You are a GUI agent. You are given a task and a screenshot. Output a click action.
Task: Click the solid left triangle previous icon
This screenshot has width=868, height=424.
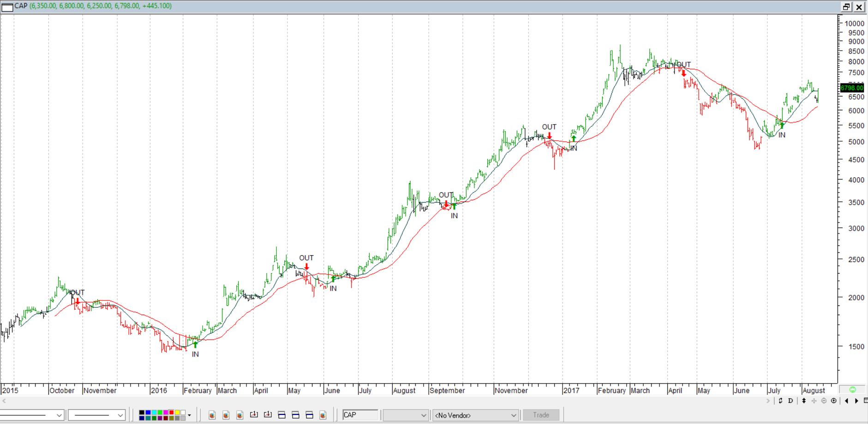click(846, 400)
